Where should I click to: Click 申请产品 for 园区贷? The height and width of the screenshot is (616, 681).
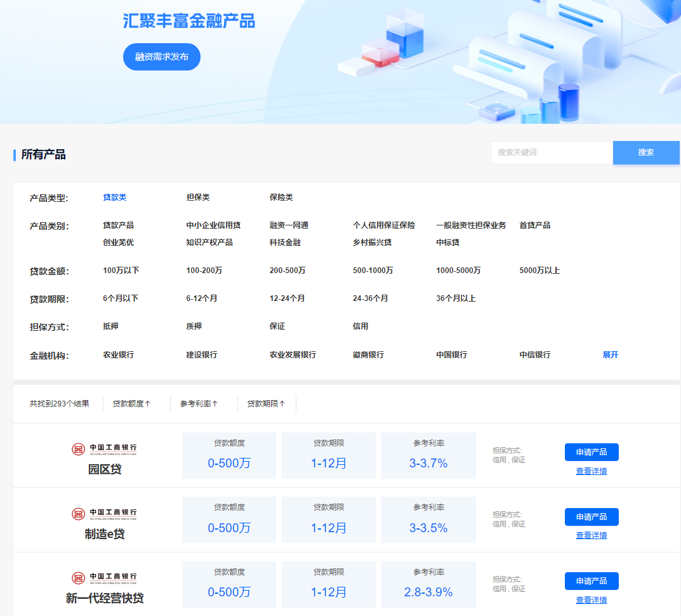tap(592, 452)
